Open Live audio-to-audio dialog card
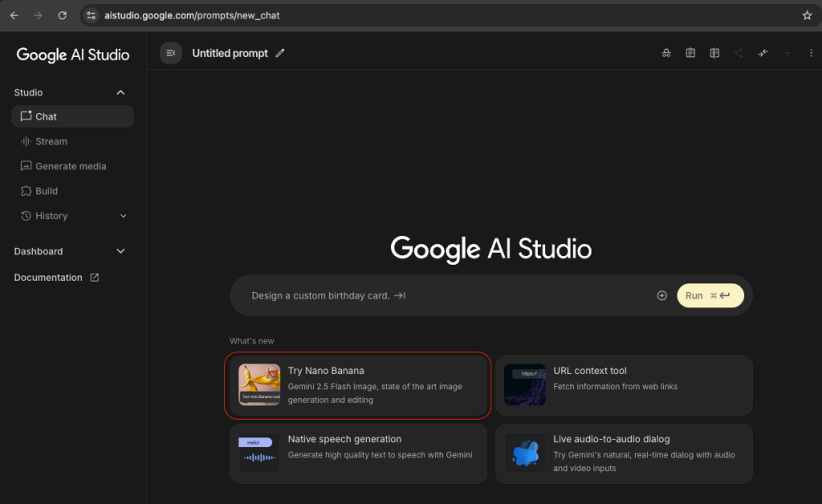822x504 pixels. pyautogui.click(x=624, y=453)
